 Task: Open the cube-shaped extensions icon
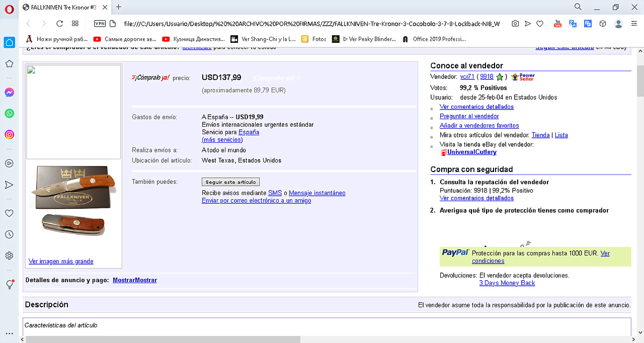602,24
